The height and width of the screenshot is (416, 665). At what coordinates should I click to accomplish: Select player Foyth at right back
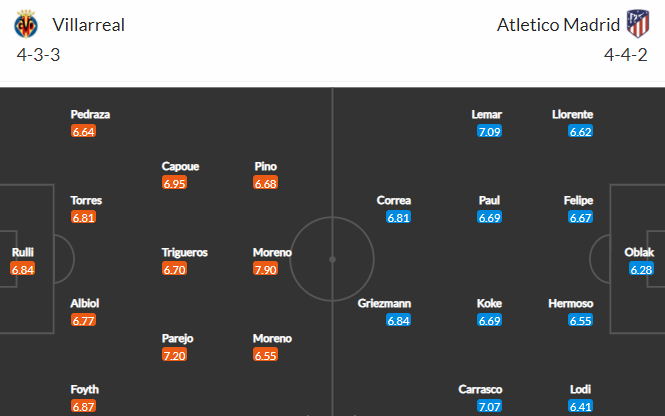coord(84,389)
